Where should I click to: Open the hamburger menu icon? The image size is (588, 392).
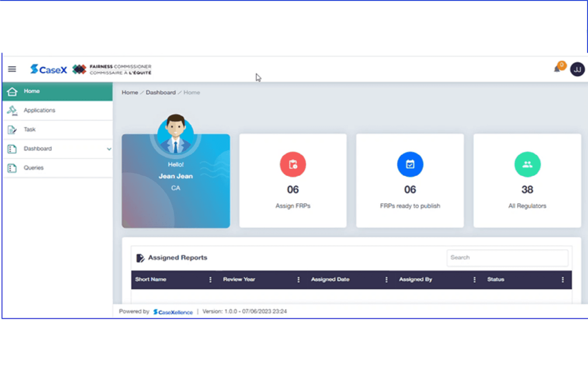coord(12,69)
